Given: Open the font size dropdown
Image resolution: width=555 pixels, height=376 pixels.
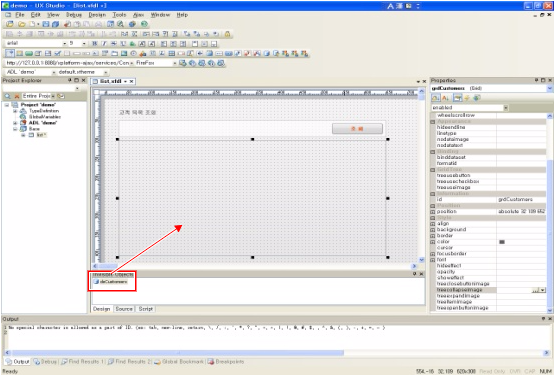Looking at the screenshot, I should (x=84, y=44).
